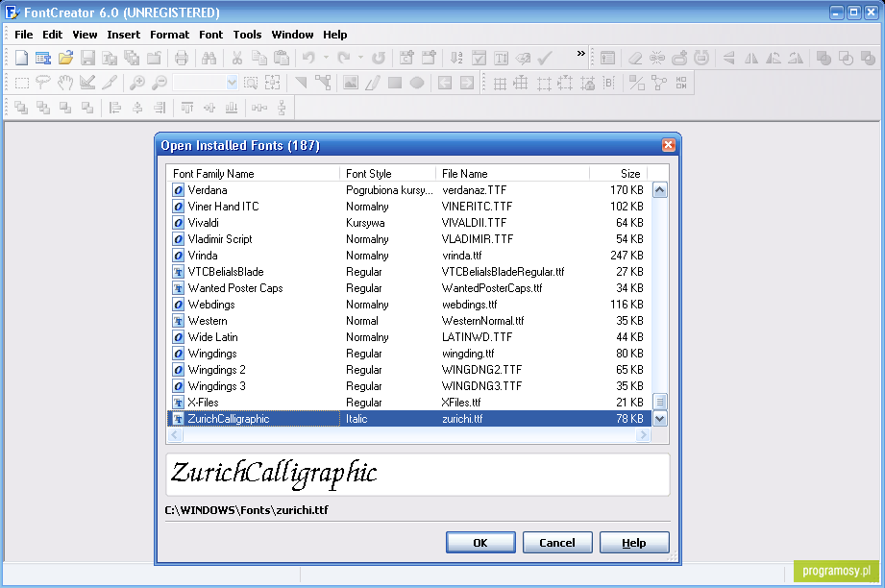Click the Zoom in magnifier icon
Viewport: 885px width, 588px height.
tap(137, 84)
